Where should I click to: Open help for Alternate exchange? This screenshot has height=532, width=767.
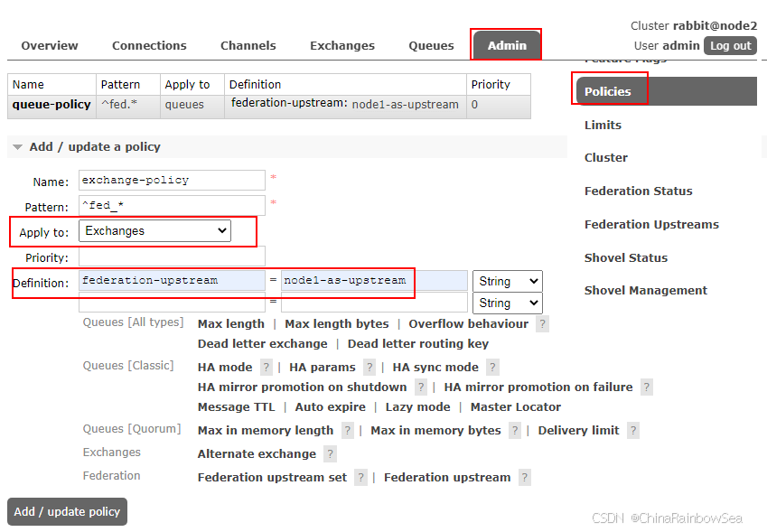[x=330, y=453]
